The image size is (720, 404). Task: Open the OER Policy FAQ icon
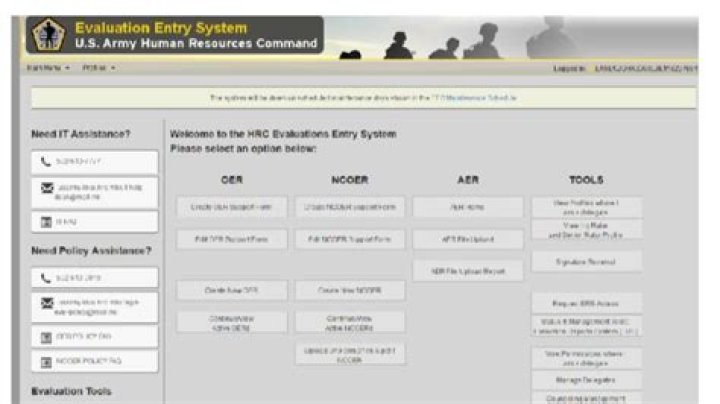click(46, 337)
